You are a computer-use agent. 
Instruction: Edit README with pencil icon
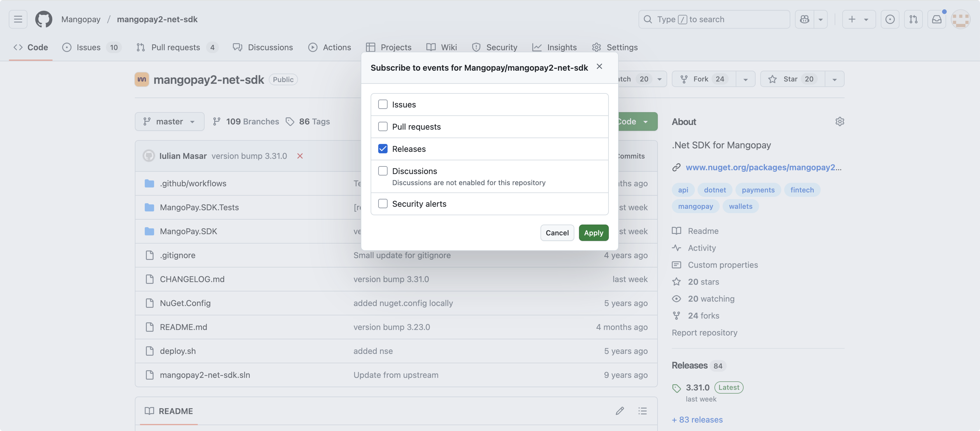coord(620,411)
